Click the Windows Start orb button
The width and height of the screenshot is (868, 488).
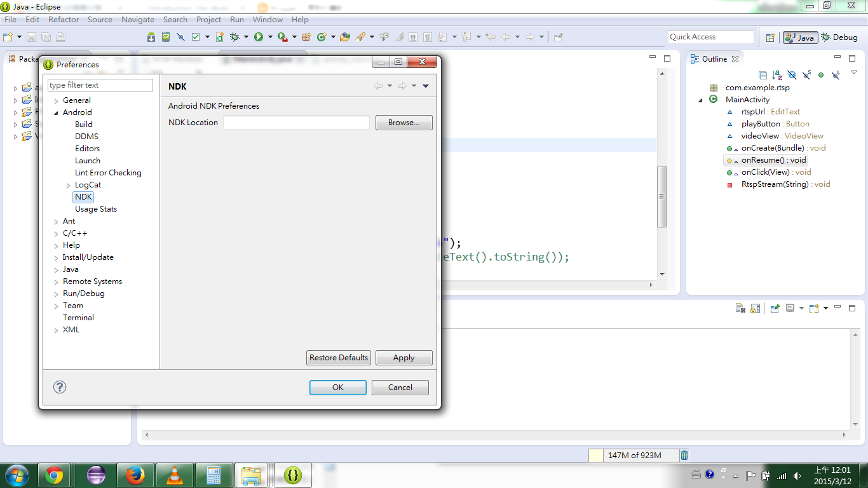click(x=17, y=475)
